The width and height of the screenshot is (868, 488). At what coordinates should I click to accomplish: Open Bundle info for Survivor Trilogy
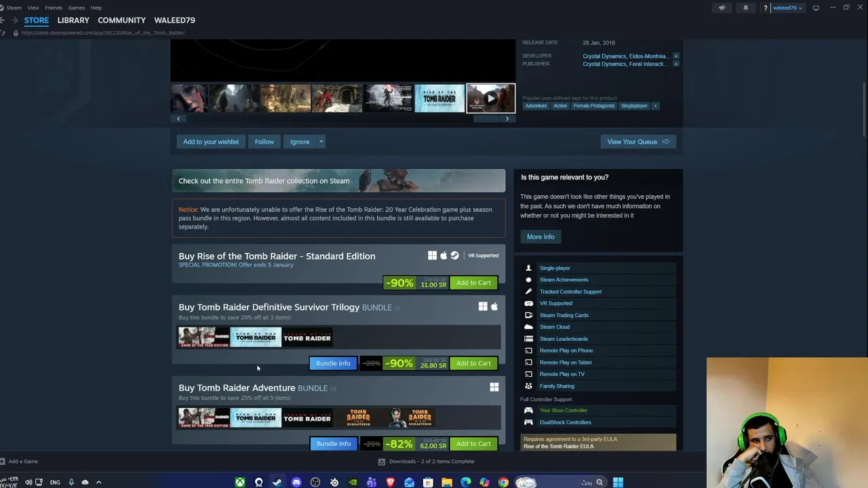click(333, 363)
